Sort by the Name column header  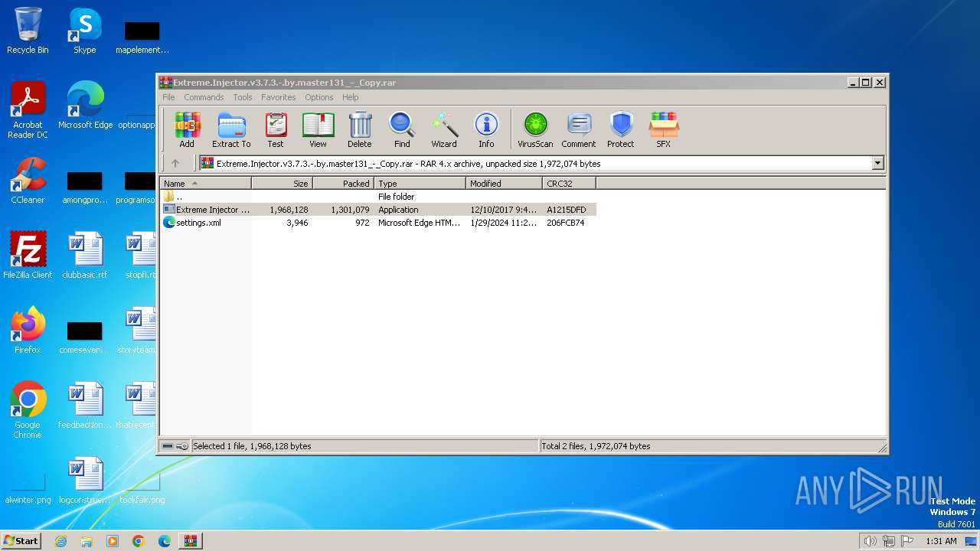205,184
